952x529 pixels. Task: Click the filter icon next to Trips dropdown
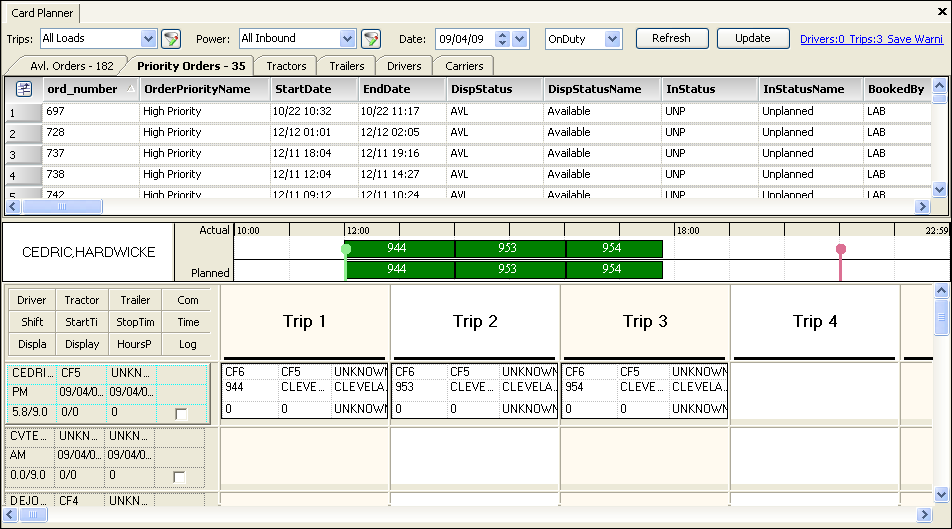point(171,39)
